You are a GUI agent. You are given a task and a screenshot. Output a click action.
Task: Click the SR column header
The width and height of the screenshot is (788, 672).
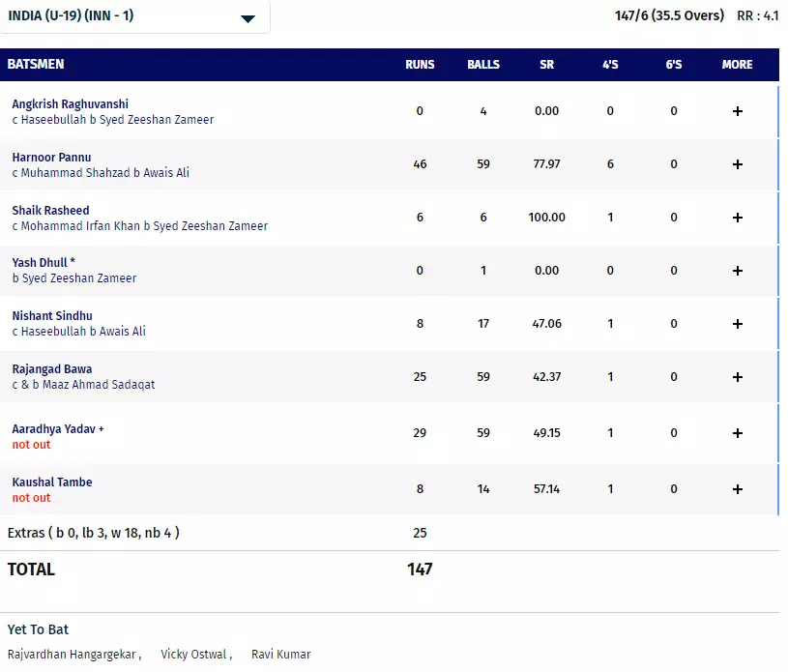pyautogui.click(x=546, y=65)
